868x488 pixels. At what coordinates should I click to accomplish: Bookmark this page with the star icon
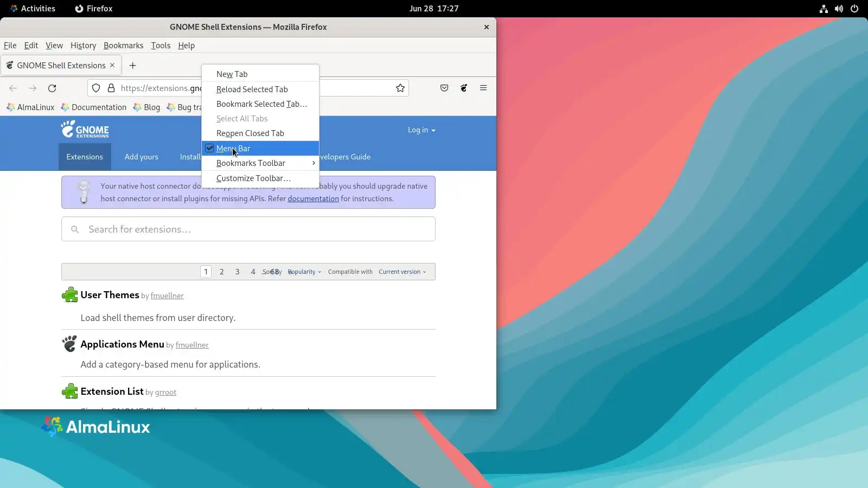click(400, 88)
